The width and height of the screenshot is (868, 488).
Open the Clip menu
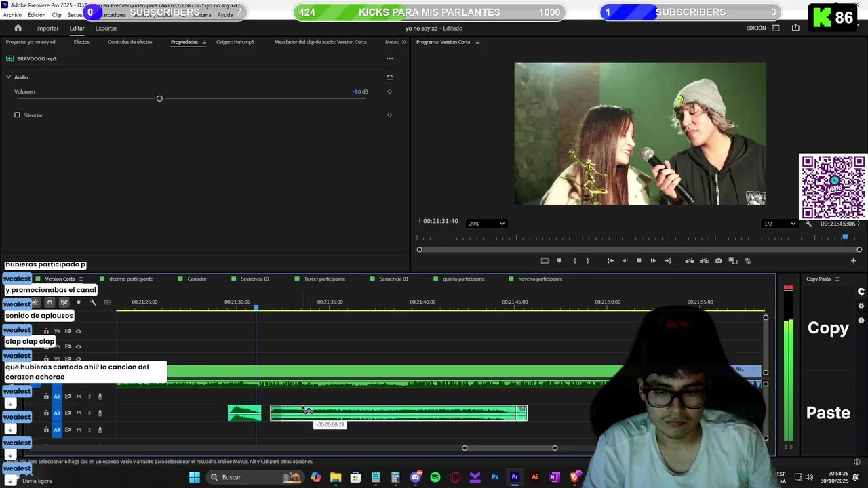point(57,15)
